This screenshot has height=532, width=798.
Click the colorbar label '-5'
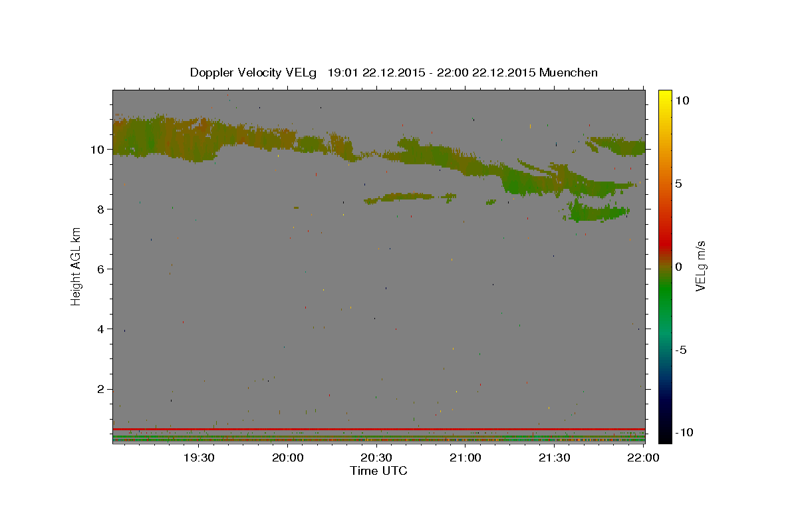681,350
